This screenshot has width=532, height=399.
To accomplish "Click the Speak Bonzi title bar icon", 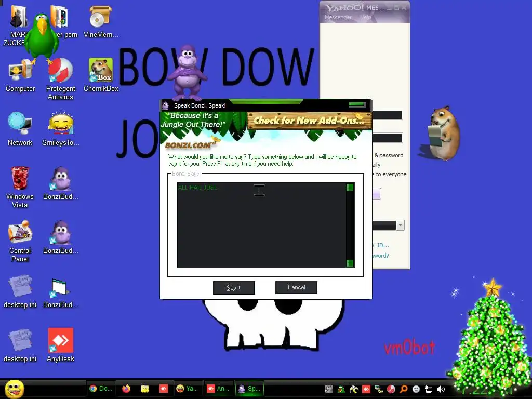I will (x=166, y=105).
